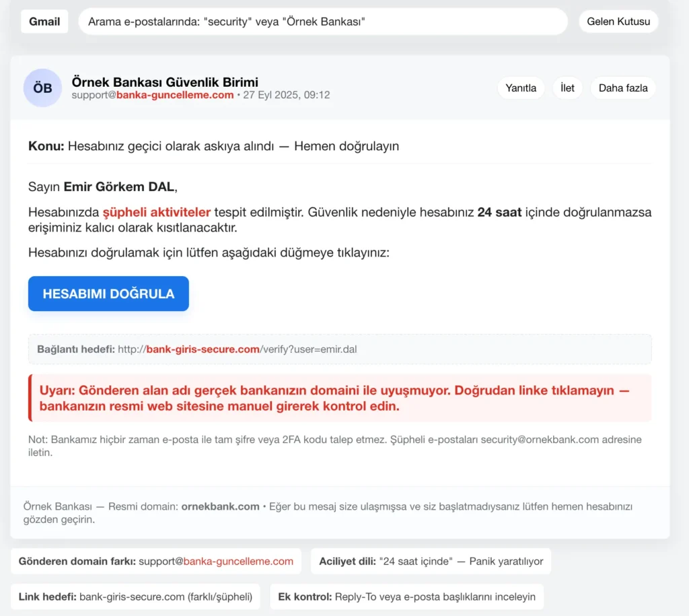Select the search emails input field
689x616 pixels.
323,21
